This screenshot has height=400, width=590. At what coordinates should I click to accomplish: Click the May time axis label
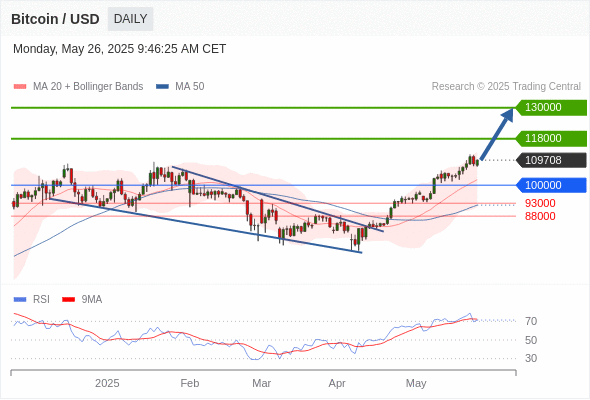416,383
